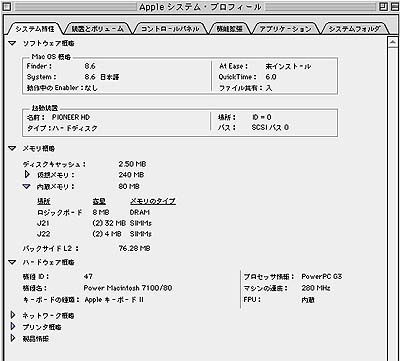Click the QuickTime 6.0 value

pyautogui.click(x=271, y=77)
